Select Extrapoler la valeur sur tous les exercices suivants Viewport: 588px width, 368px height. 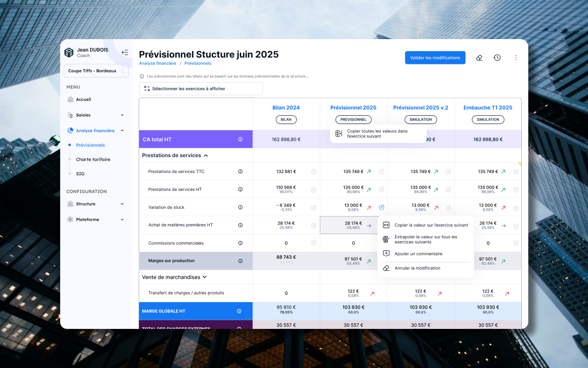425,239
